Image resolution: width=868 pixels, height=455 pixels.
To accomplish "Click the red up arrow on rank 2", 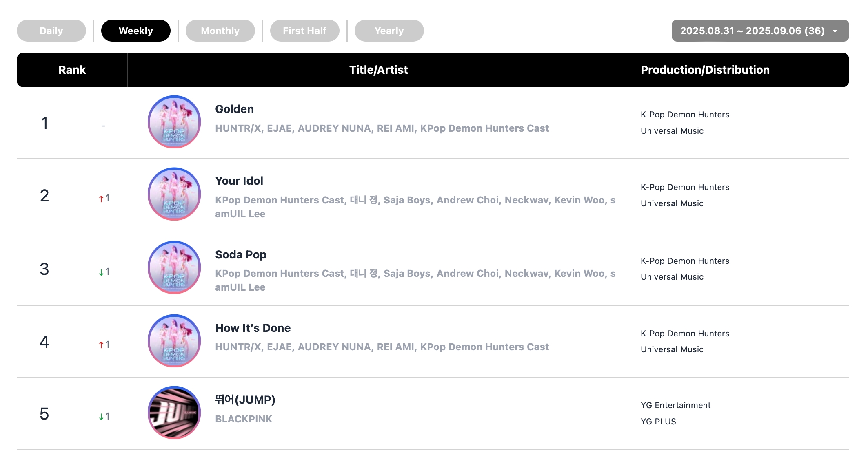I will pyautogui.click(x=101, y=199).
